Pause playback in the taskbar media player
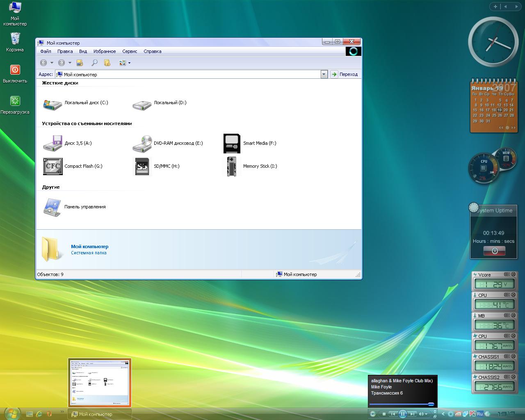 click(402, 414)
